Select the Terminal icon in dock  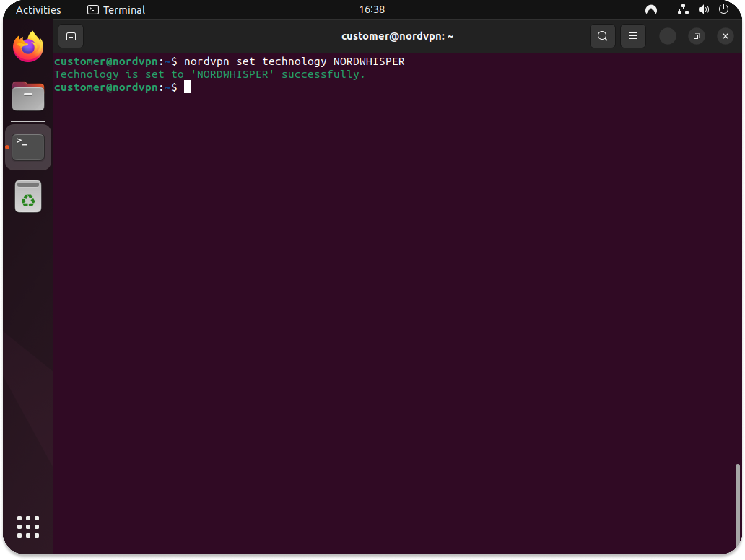click(28, 147)
